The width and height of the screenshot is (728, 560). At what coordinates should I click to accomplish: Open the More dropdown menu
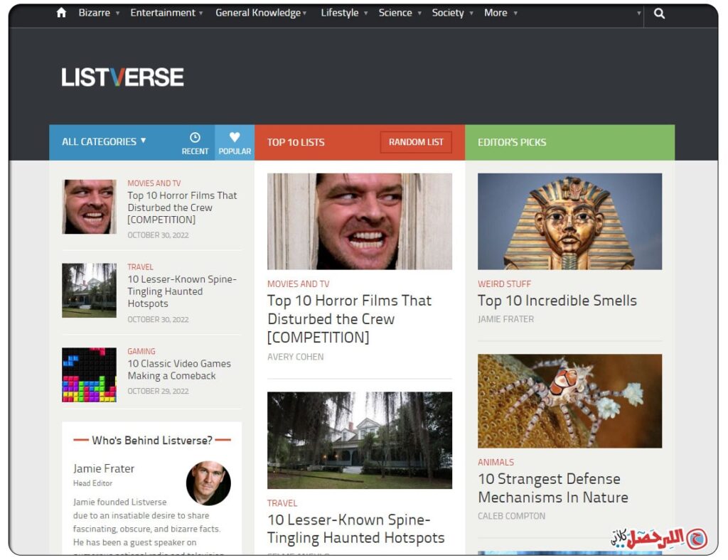click(500, 13)
